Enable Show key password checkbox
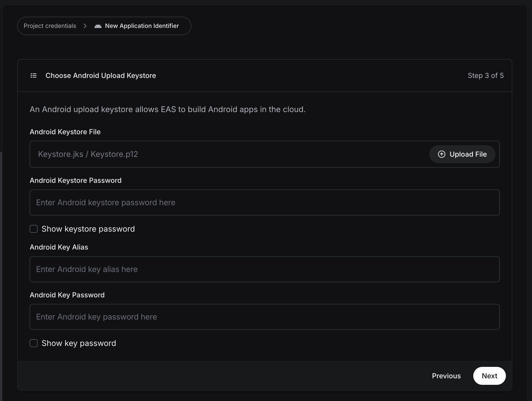 (34, 343)
